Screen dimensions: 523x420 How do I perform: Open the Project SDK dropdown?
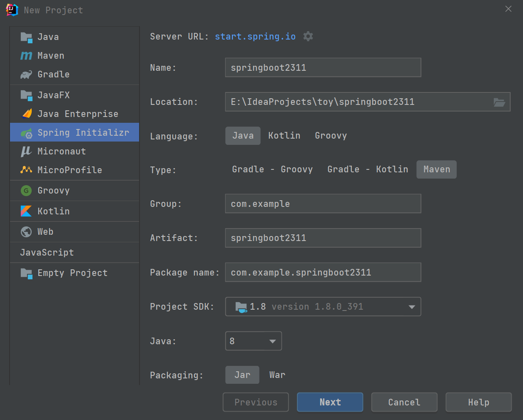[323, 307]
